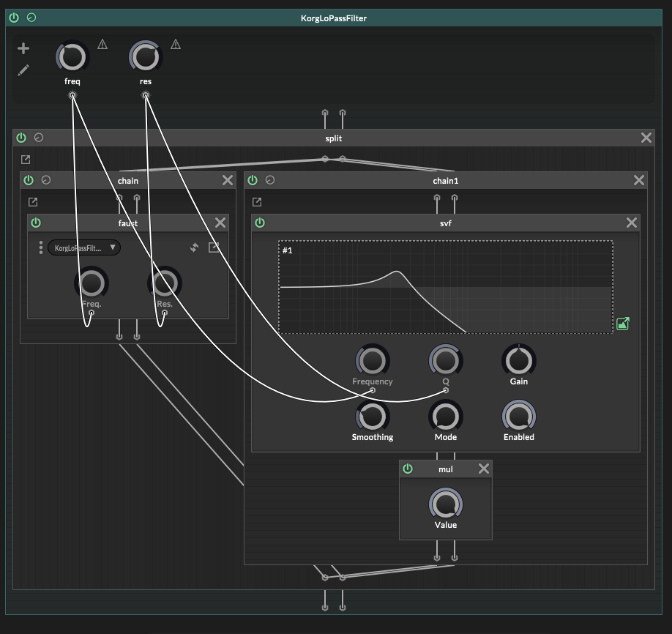Adjust the freq parameter knob
The image size is (672, 634).
point(72,57)
